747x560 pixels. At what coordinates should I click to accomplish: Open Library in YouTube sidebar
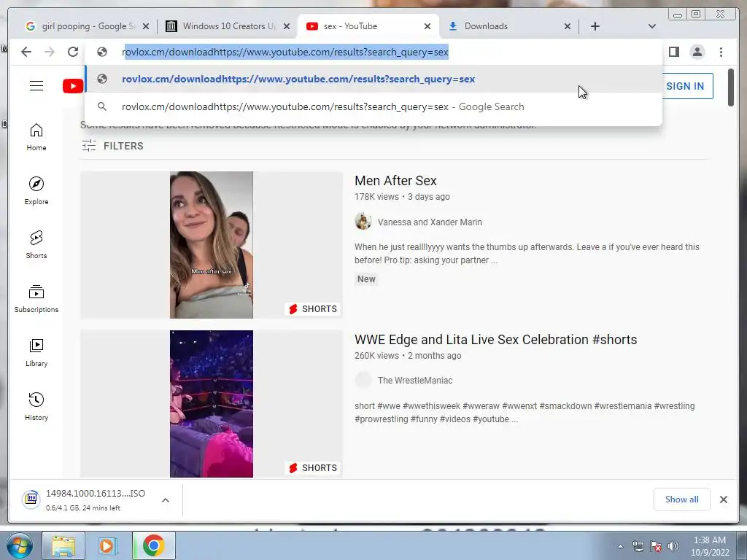(x=36, y=352)
